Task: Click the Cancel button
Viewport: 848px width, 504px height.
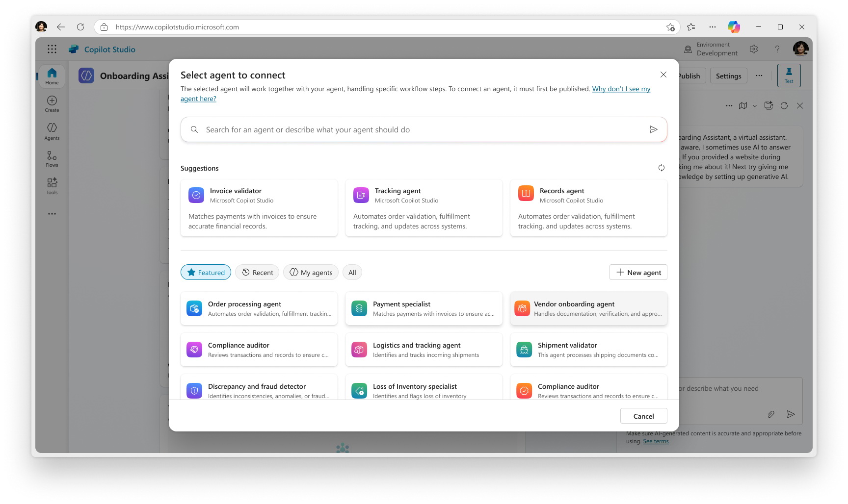Action: coord(644,416)
